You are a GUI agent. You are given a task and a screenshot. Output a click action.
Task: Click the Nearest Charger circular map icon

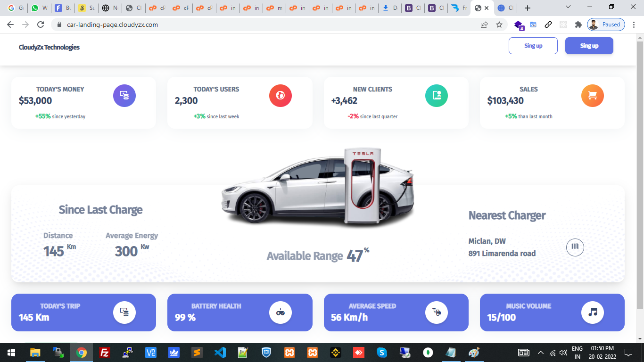click(x=575, y=247)
